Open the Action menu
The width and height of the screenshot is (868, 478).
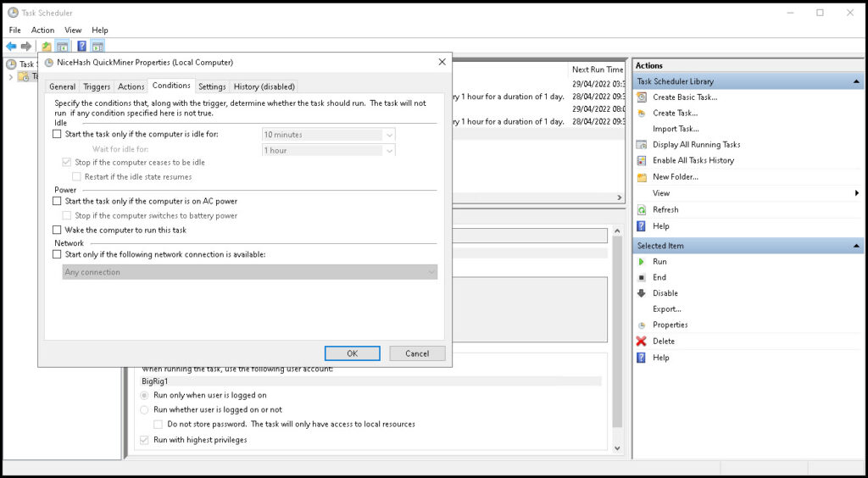(42, 30)
